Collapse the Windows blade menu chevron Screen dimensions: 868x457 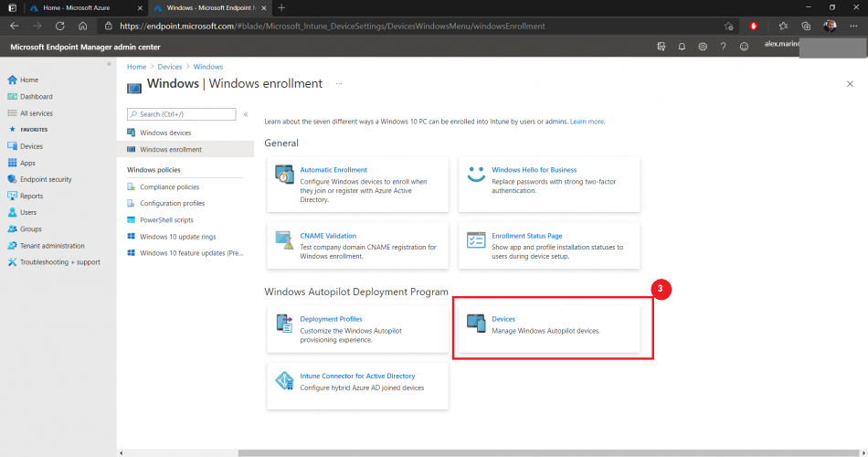(246, 114)
